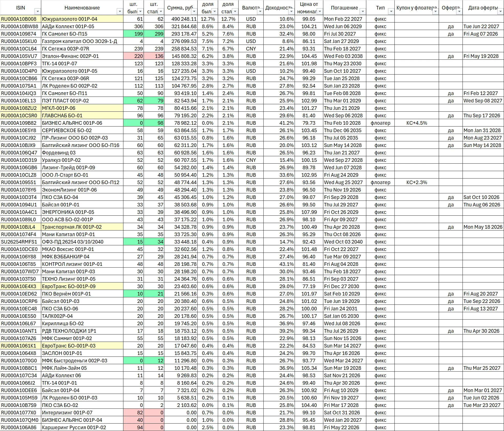Select the ISIN cell RU000A10B008
Image resolution: width=504 pixels, height=431 pixels.
tap(20, 19)
